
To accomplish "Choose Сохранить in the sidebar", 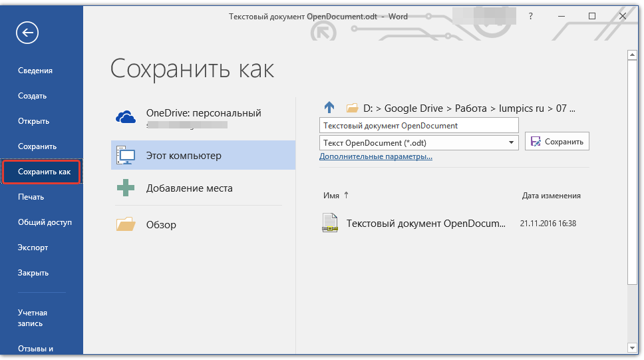I will (37, 146).
